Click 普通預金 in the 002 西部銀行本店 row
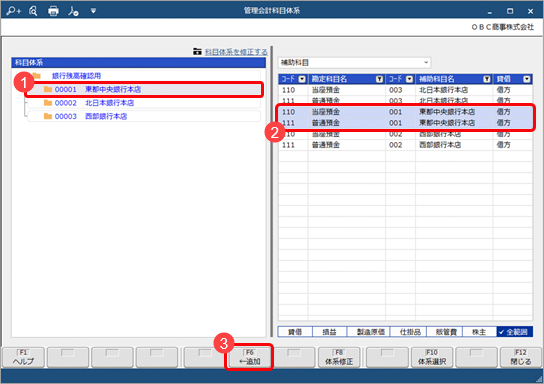 click(x=325, y=145)
